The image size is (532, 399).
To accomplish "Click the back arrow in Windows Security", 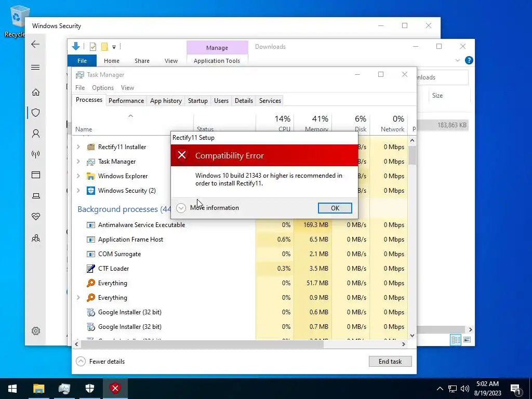I will coord(35,44).
